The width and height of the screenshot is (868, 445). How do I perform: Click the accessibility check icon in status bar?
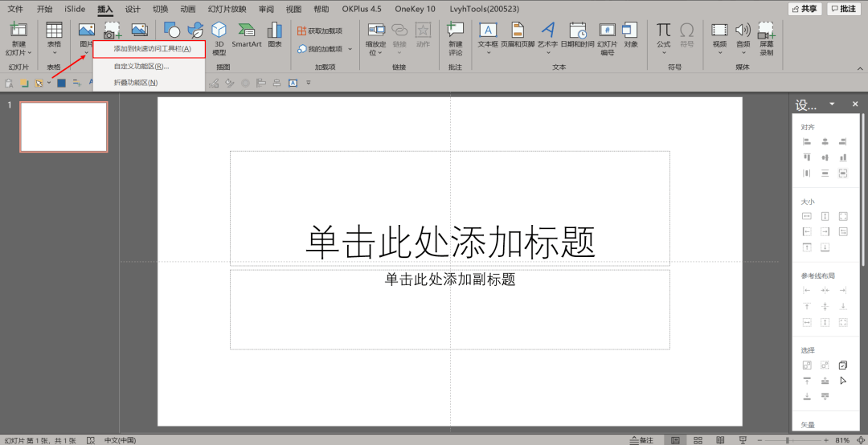[91, 440]
